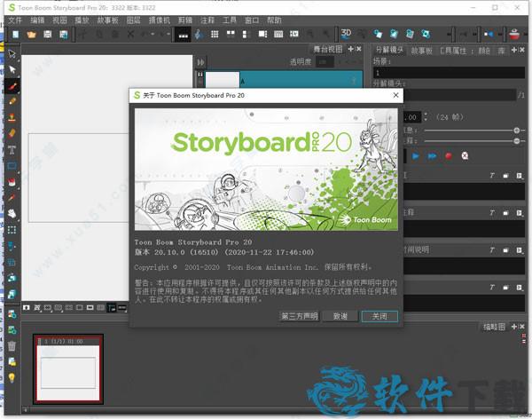The height and width of the screenshot is (419, 532).
Task: Click the 关闭 button in About dialog
Action: coord(379,316)
